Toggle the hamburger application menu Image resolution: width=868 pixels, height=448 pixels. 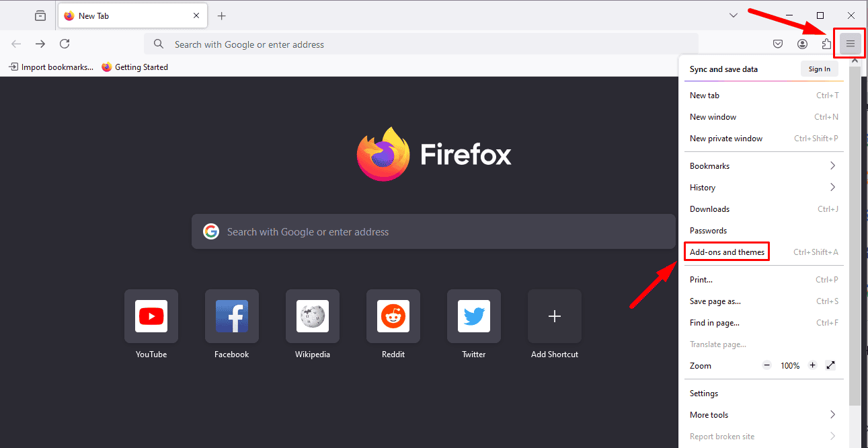pos(851,44)
